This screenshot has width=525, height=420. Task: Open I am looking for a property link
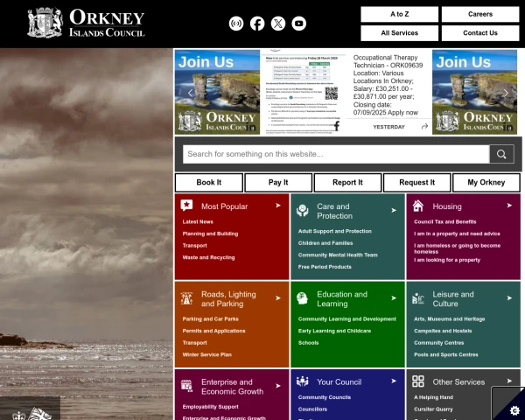click(447, 260)
